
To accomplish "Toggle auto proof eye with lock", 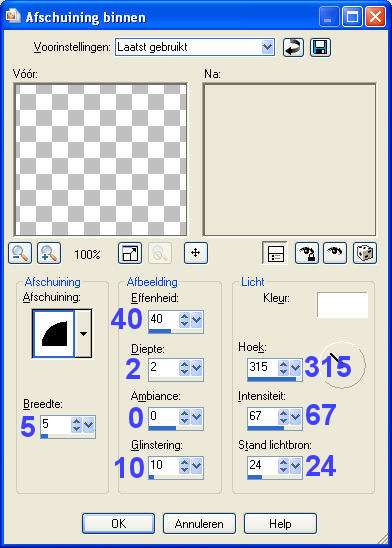I will click(x=307, y=253).
